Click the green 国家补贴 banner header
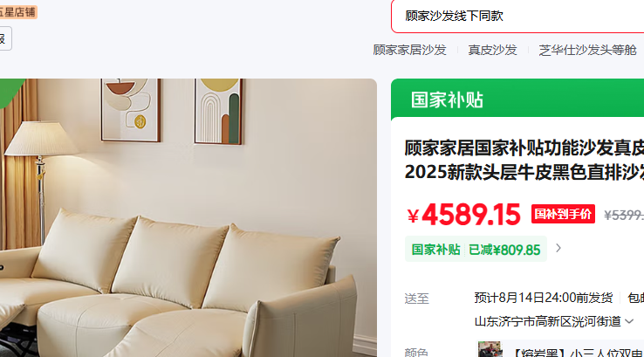This screenshot has height=357, width=644. pos(517,100)
